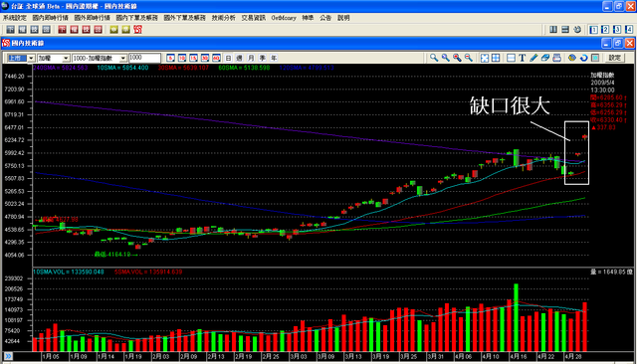The width and height of the screenshot is (637, 364).
Task: Tile windows vertically using the split-columns icon
Action: pos(553,30)
